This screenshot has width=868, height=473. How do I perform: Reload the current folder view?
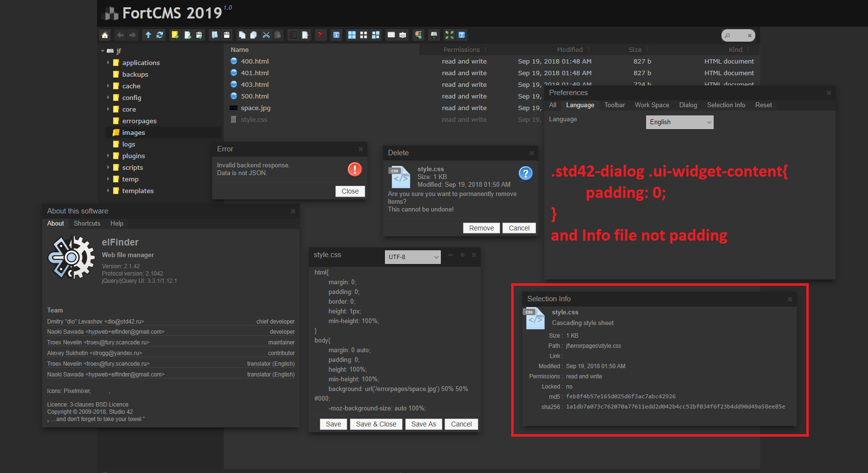[160, 35]
